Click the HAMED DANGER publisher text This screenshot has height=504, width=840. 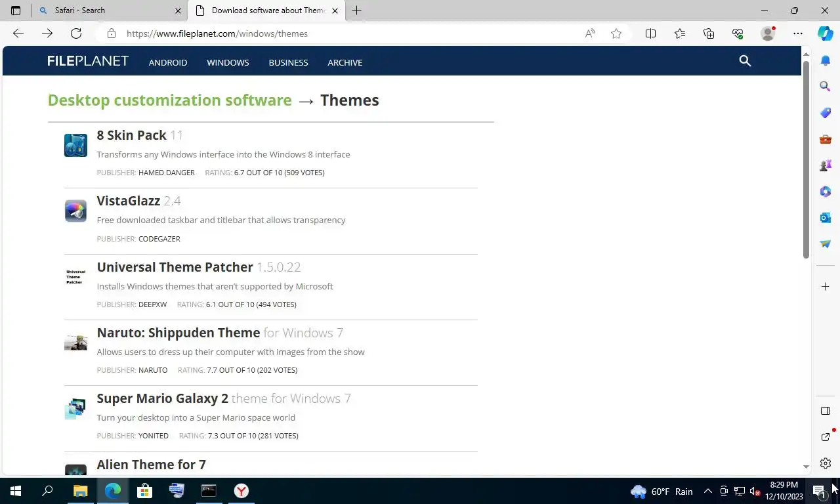tap(167, 173)
